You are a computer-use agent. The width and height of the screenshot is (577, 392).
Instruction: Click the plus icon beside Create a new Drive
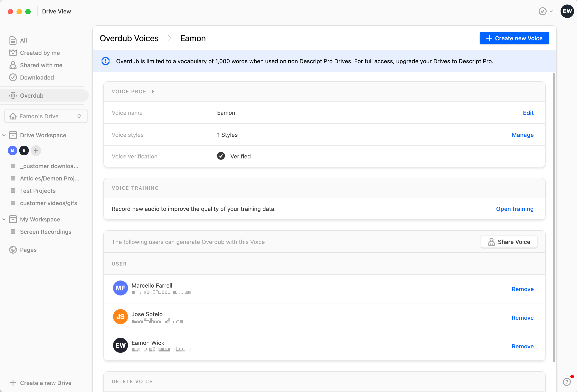click(x=13, y=383)
